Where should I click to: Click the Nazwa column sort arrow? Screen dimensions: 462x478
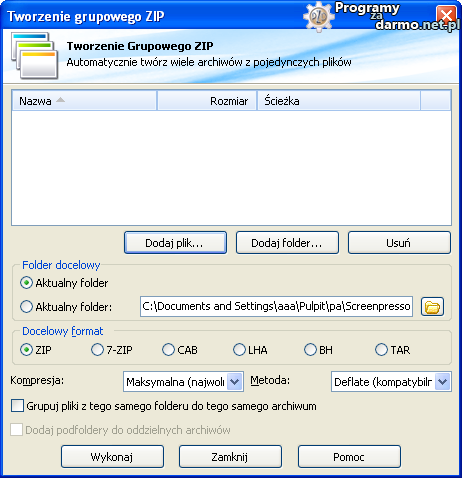[60, 100]
